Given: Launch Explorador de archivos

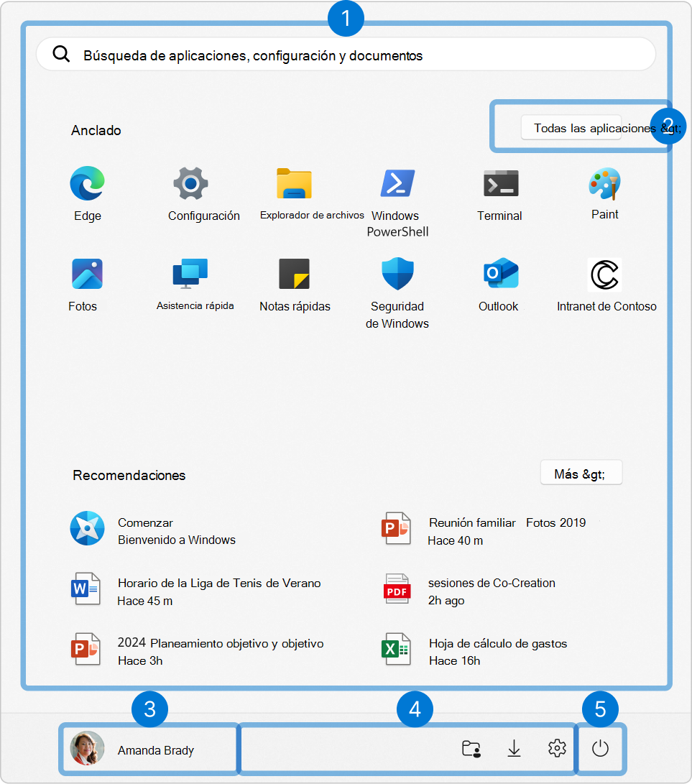Looking at the screenshot, I should pyautogui.click(x=294, y=183).
